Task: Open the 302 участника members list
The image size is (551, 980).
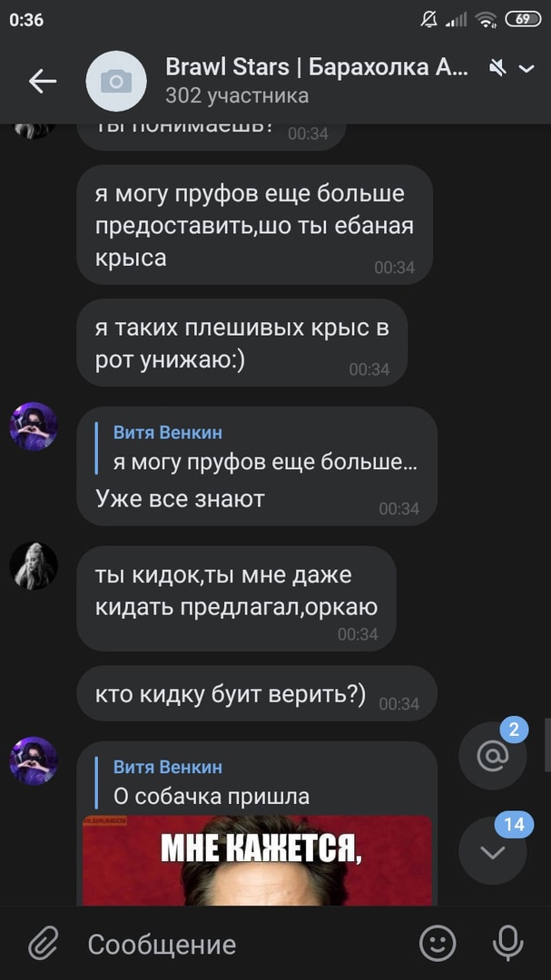Action: pos(237,95)
